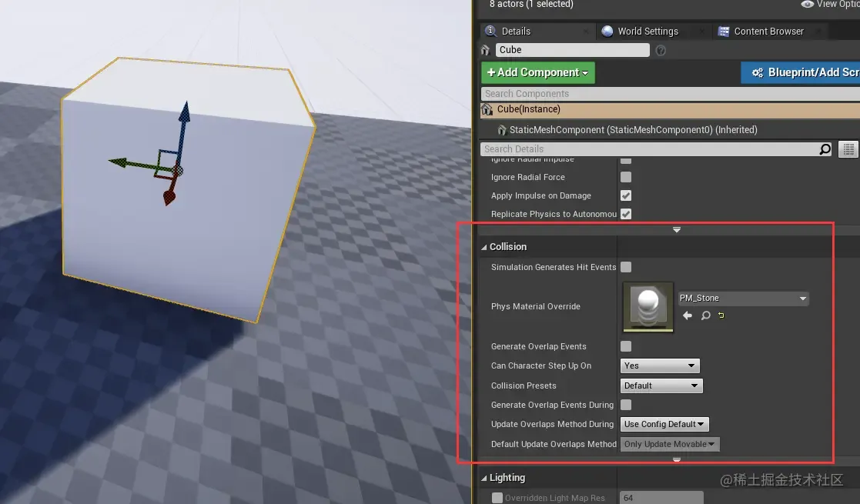This screenshot has height=504, width=860.
Task: Click the PM_Stone material thumbnail
Action: 648,306
